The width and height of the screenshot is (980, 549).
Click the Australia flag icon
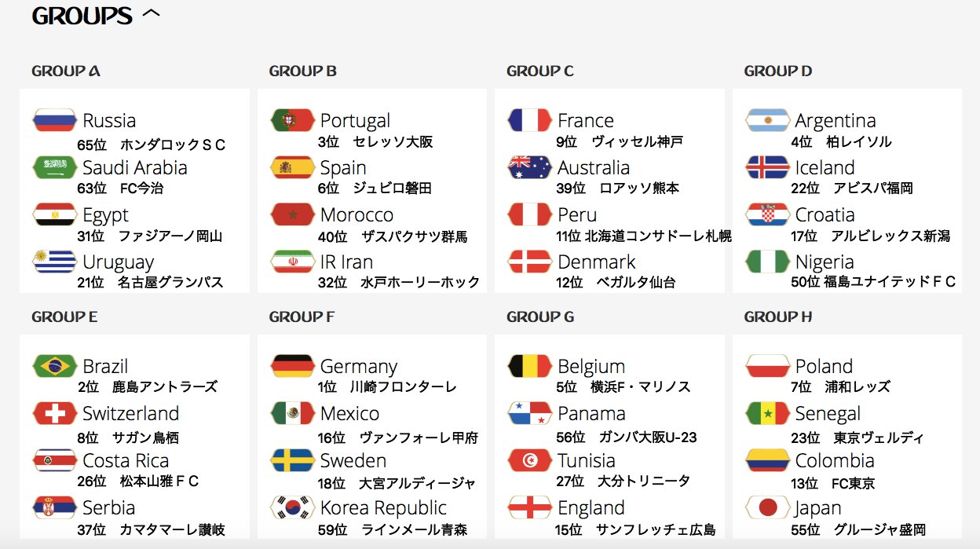(x=530, y=167)
